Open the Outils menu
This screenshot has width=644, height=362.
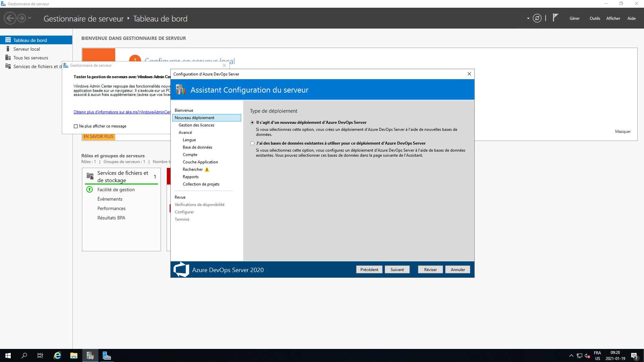(x=595, y=18)
